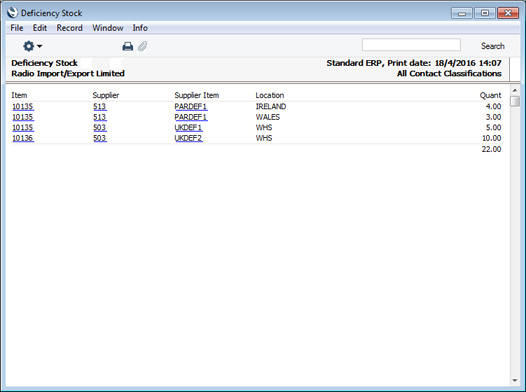Close the Deficiency Stock window
Screen dimensions: 526x392
click(x=508, y=13)
